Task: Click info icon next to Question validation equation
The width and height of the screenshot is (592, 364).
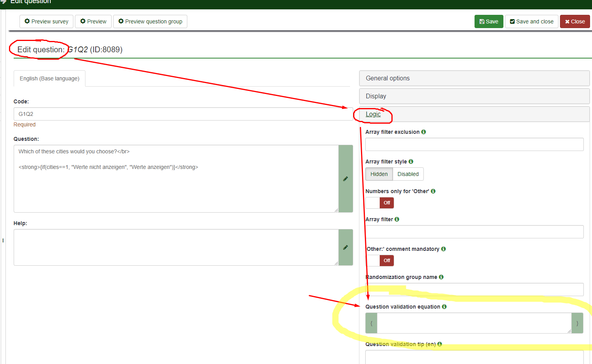Action: click(444, 307)
